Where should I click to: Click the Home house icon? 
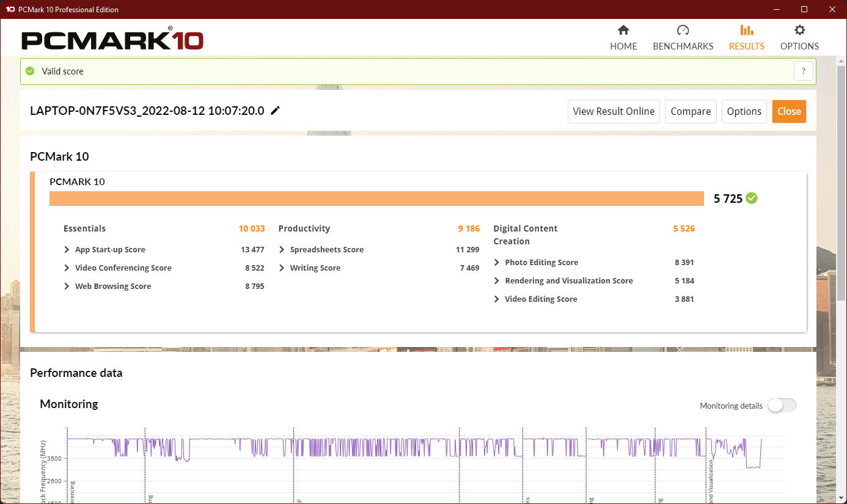(x=623, y=30)
